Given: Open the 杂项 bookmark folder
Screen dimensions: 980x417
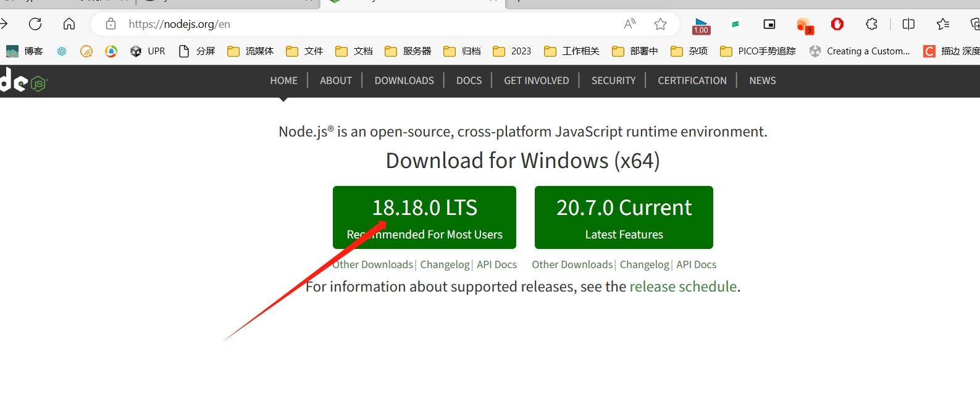Looking at the screenshot, I should coord(689,51).
